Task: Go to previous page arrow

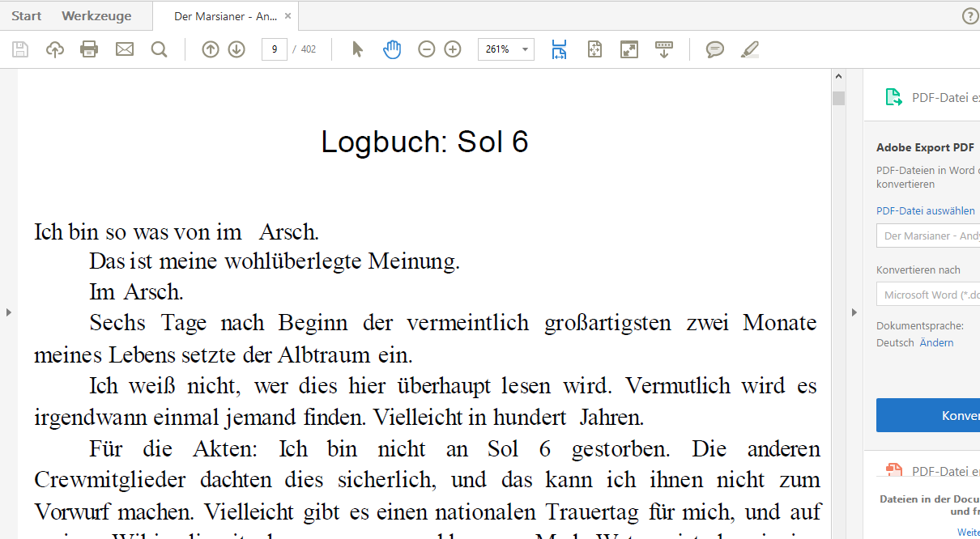Action: click(211, 49)
